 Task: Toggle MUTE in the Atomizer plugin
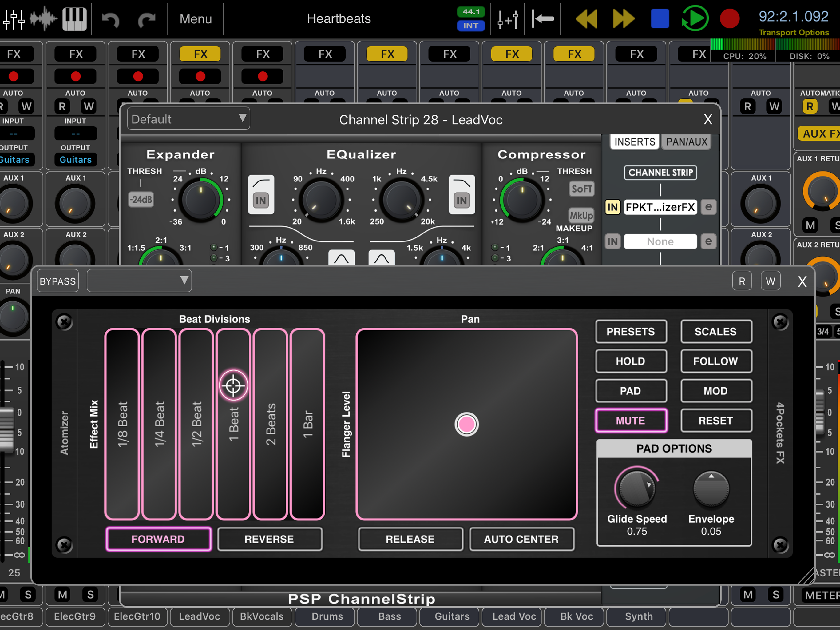point(630,420)
